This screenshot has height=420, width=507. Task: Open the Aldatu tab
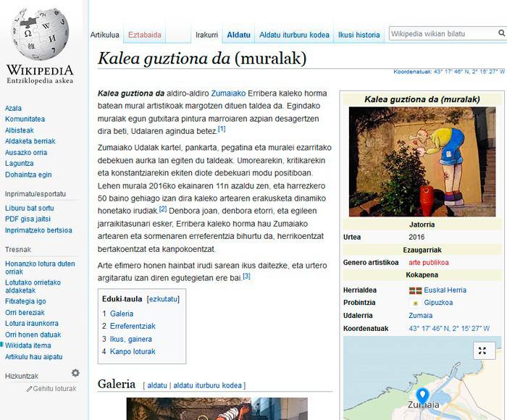point(238,35)
